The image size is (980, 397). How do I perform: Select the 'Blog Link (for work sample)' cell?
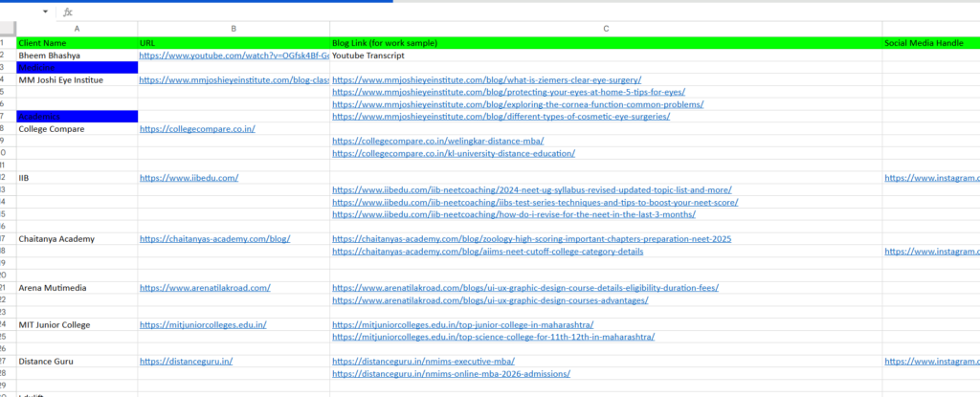click(x=606, y=43)
